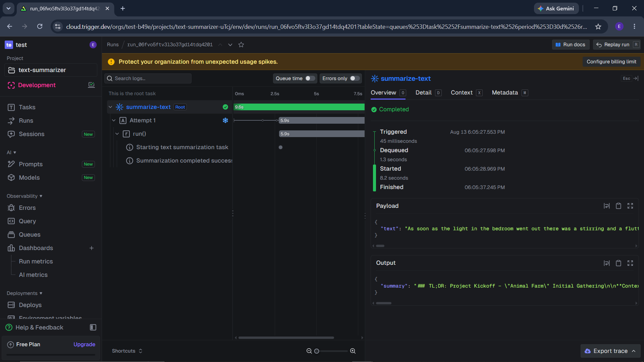The image size is (644, 362).
Task: Collapse Attempt 1 row
Action: [x=114, y=120]
